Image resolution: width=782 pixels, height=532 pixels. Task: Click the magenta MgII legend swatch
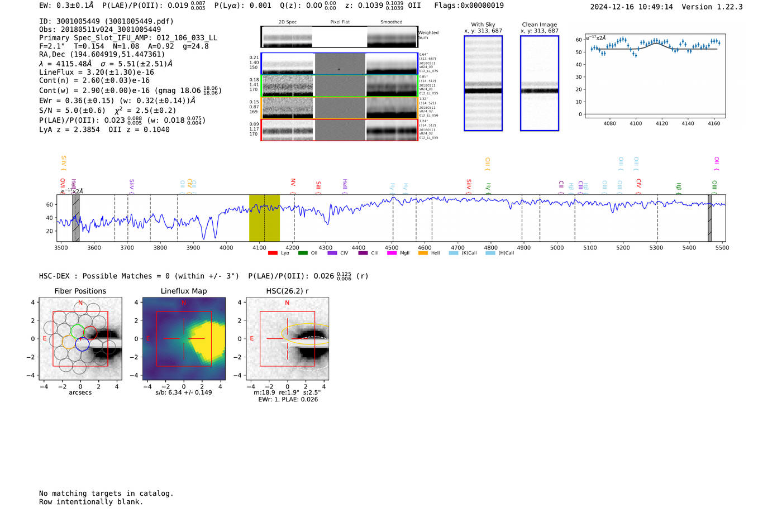point(392,253)
